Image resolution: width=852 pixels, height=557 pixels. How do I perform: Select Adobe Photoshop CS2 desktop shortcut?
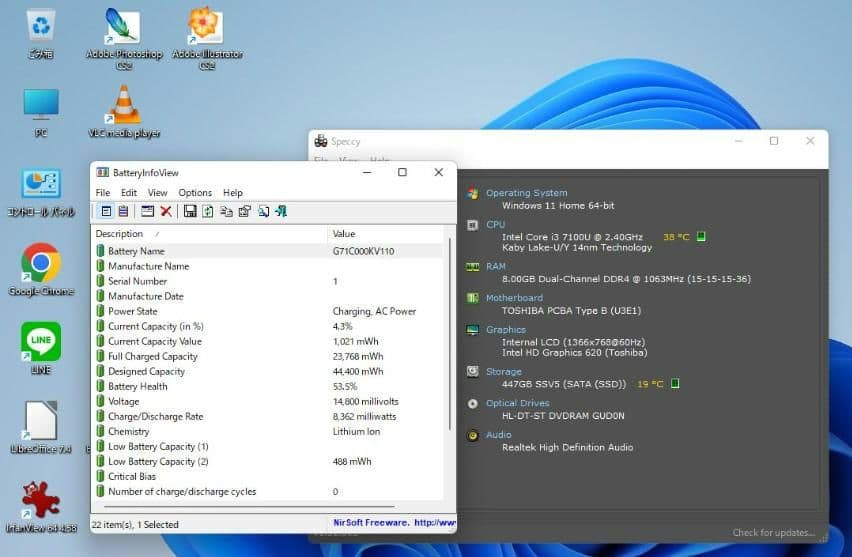124,39
